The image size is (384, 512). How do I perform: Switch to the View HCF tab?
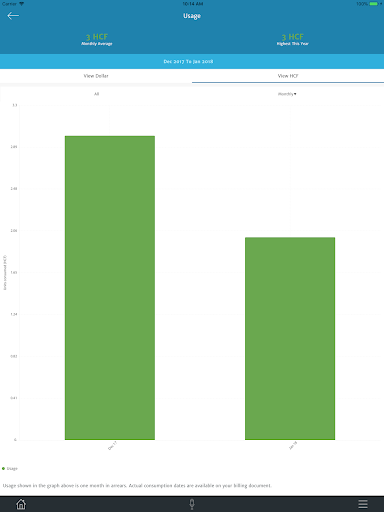click(x=288, y=76)
